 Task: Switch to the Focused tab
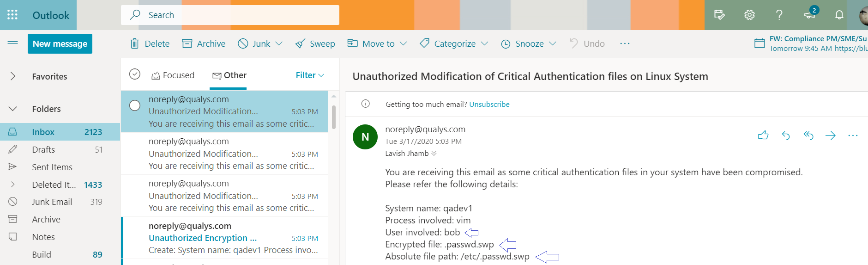(173, 75)
